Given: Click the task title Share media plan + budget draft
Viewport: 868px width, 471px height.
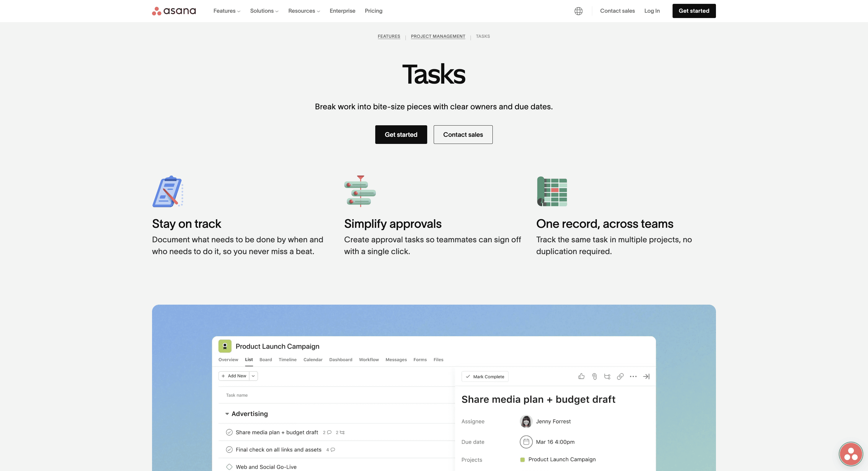Looking at the screenshot, I should [x=538, y=399].
